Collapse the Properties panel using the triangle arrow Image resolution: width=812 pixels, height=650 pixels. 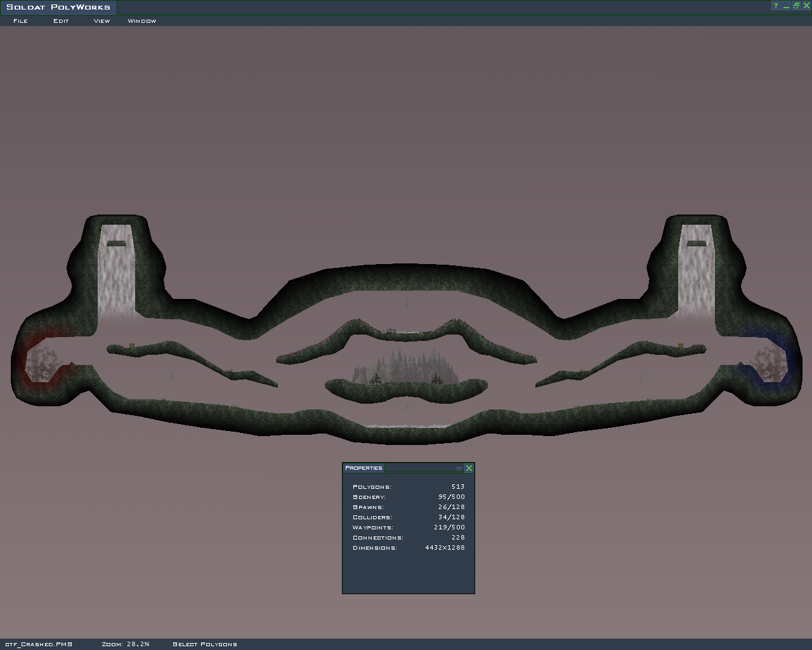tap(459, 468)
